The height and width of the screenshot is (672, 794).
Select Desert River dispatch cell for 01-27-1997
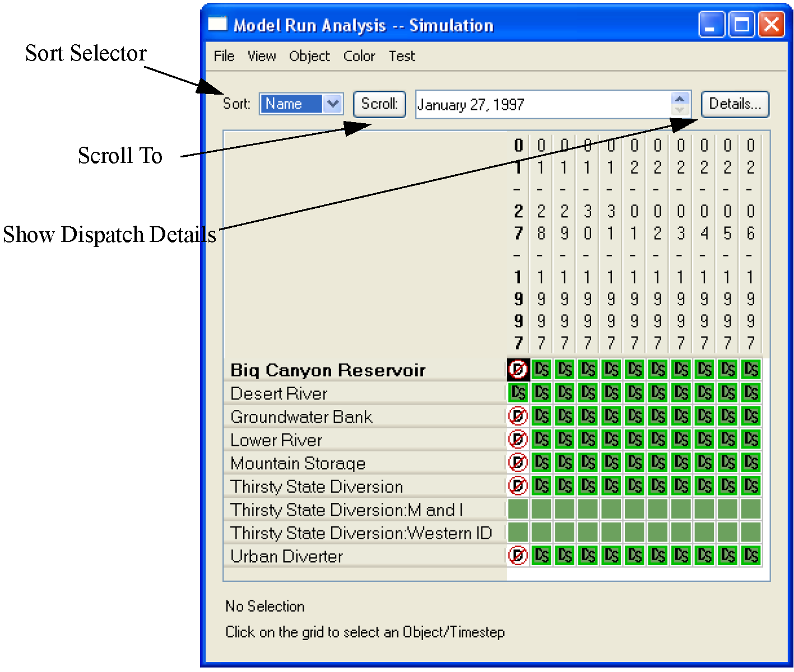point(518,393)
